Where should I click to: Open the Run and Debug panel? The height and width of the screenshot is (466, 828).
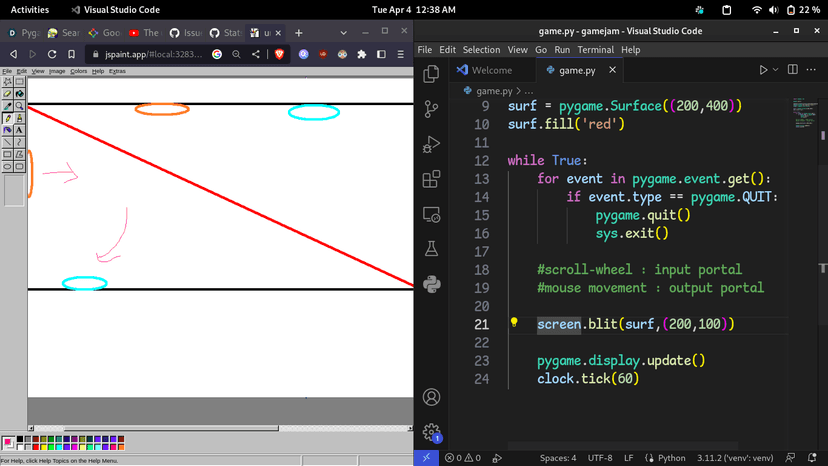(432, 145)
